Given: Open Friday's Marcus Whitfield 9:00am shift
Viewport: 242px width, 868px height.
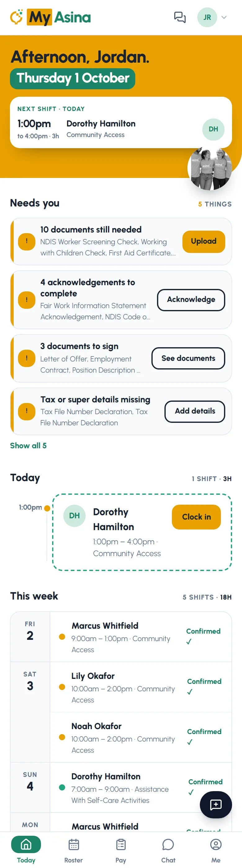Looking at the screenshot, I should [141, 636].
